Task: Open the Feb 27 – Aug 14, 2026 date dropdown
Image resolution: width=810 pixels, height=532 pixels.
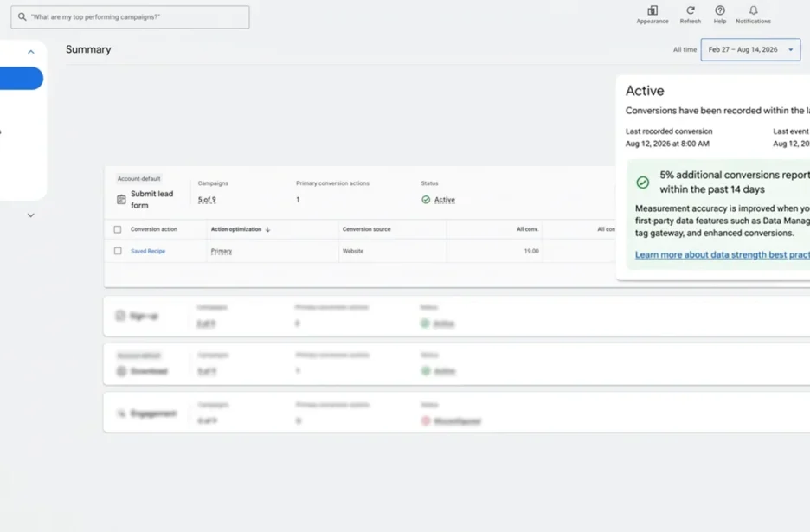Action: click(x=750, y=49)
